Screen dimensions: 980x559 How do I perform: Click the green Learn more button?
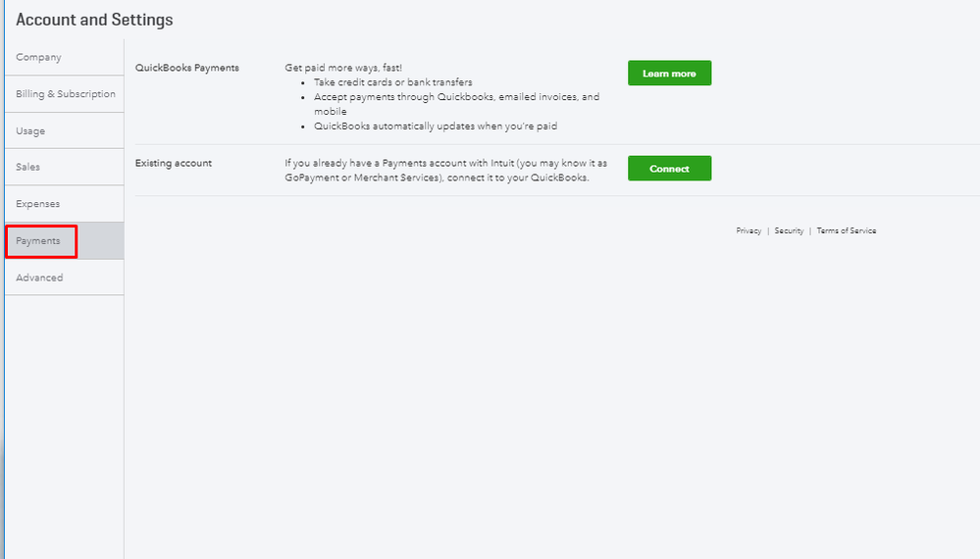pos(669,74)
